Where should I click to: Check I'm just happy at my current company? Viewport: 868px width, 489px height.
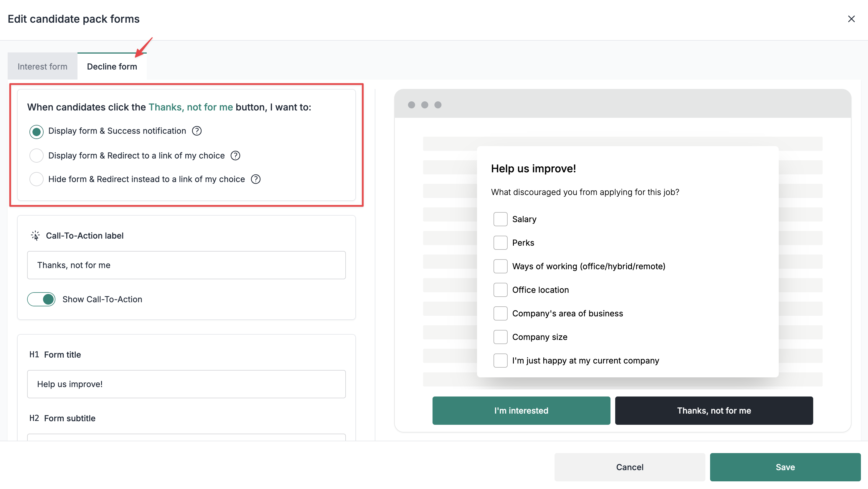click(x=500, y=360)
